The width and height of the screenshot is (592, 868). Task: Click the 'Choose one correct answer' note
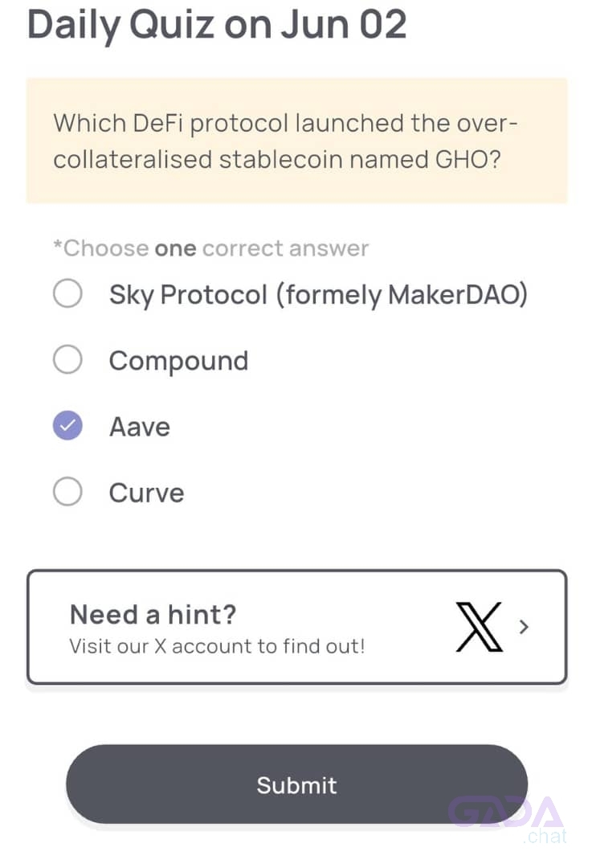coord(210,248)
